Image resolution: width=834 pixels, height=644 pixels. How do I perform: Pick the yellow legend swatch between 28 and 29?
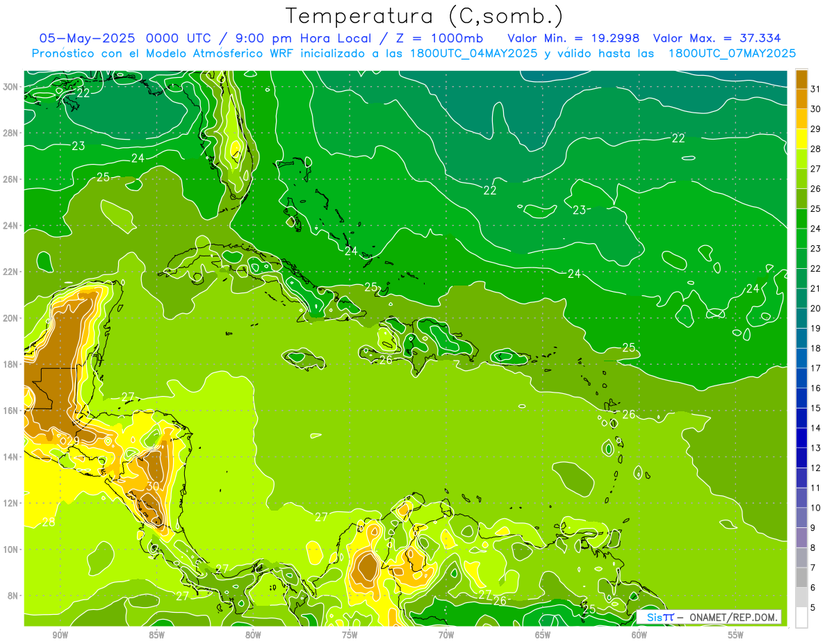pyautogui.click(x=801, y=139)
